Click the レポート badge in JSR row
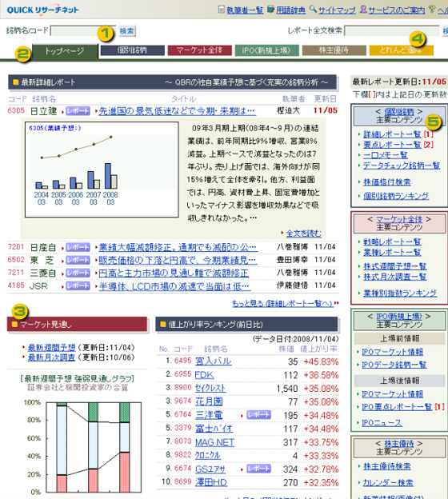 coord(78,285)
